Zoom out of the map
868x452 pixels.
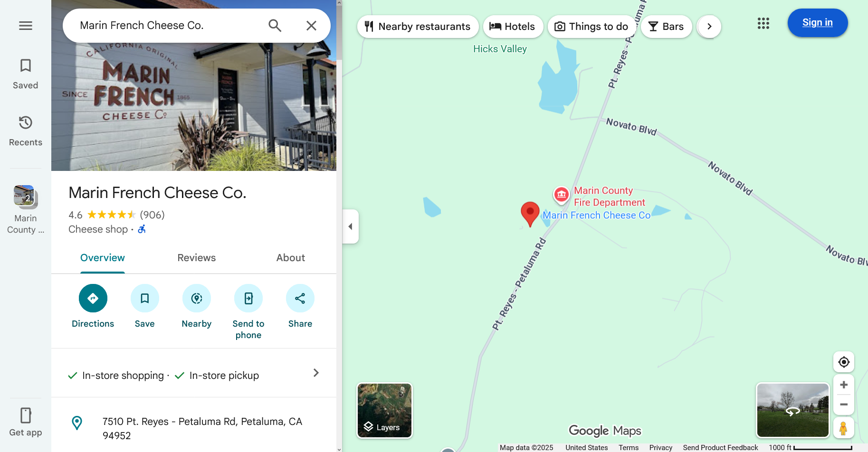pos(844,405)
